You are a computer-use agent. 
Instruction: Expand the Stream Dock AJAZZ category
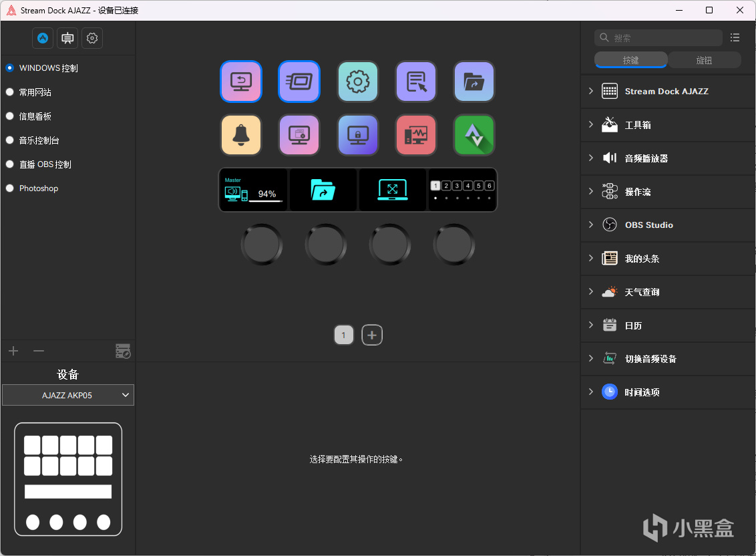590,91
